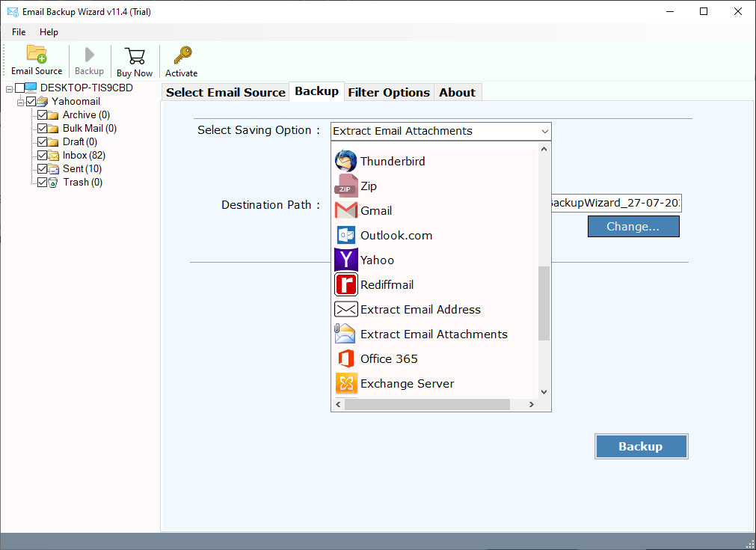Click the Inbox folder icon
This screenshot has height=550, width=756.
click(53, 156)
